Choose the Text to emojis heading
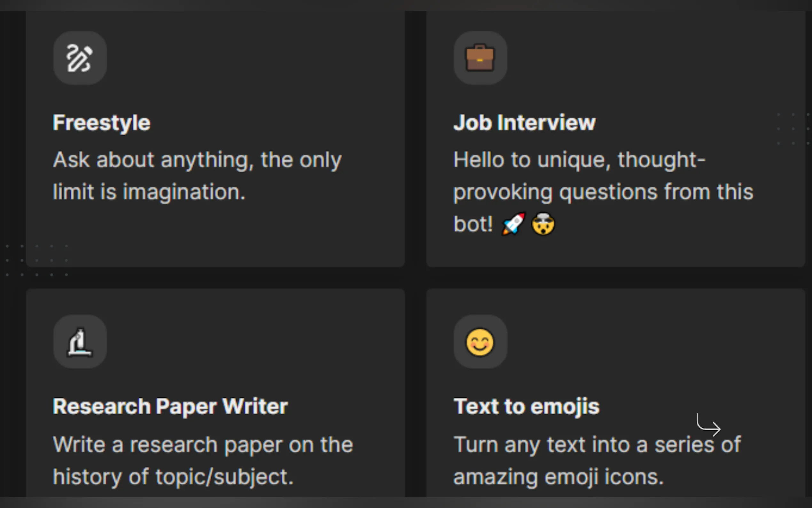Screen dimensions: 812x508 (x=526, y=407)
